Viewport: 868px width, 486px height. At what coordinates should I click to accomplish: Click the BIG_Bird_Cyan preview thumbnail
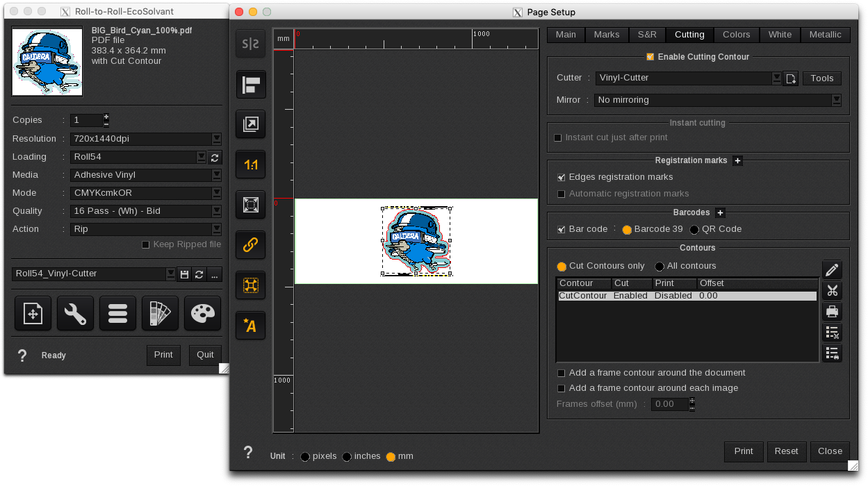point(47,61)
